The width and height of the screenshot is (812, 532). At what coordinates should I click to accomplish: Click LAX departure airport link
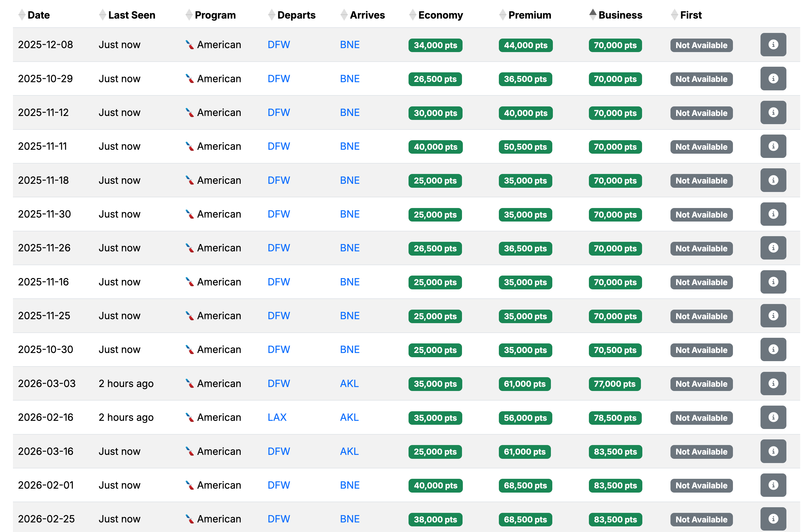pos(277,417)
